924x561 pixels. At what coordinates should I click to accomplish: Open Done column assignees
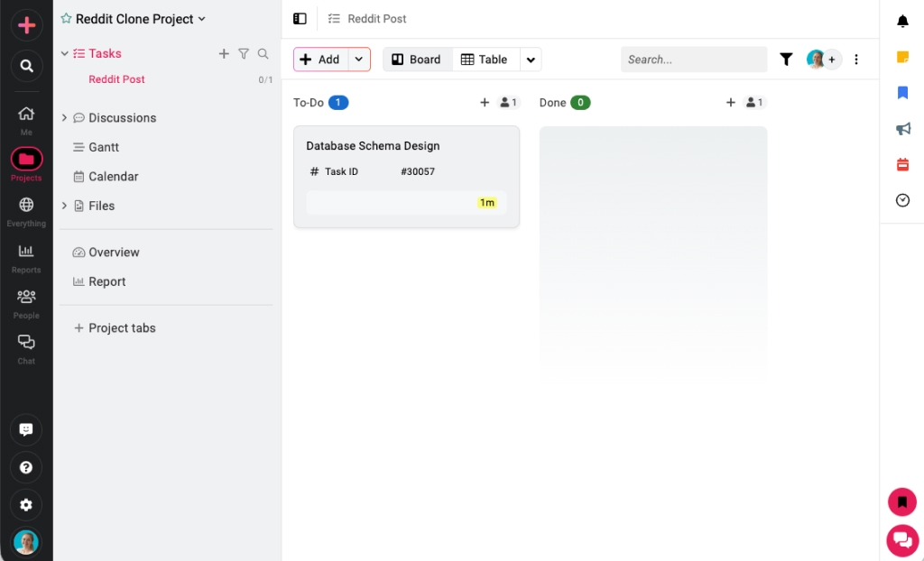pyautogui.click(x=755, y=103)
